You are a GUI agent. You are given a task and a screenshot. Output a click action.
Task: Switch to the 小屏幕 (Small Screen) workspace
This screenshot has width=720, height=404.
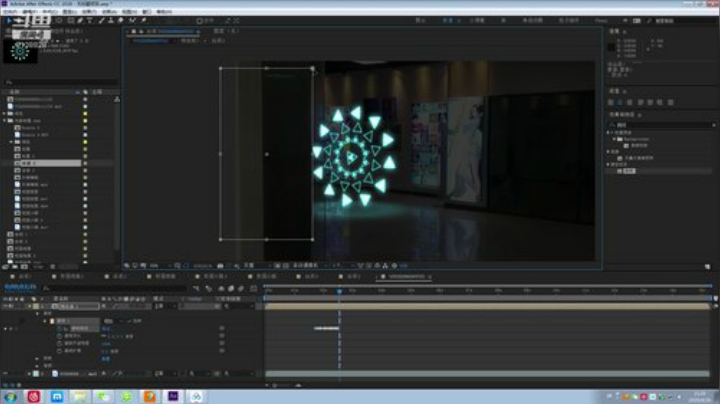(478, 21)
